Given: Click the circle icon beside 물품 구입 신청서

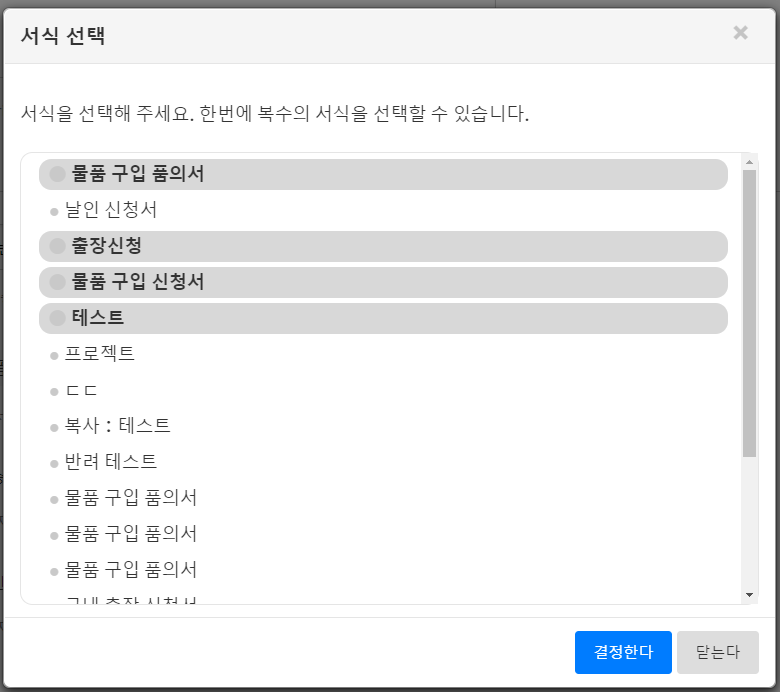Looking at the screenshot, I should [x=57, y=282].
